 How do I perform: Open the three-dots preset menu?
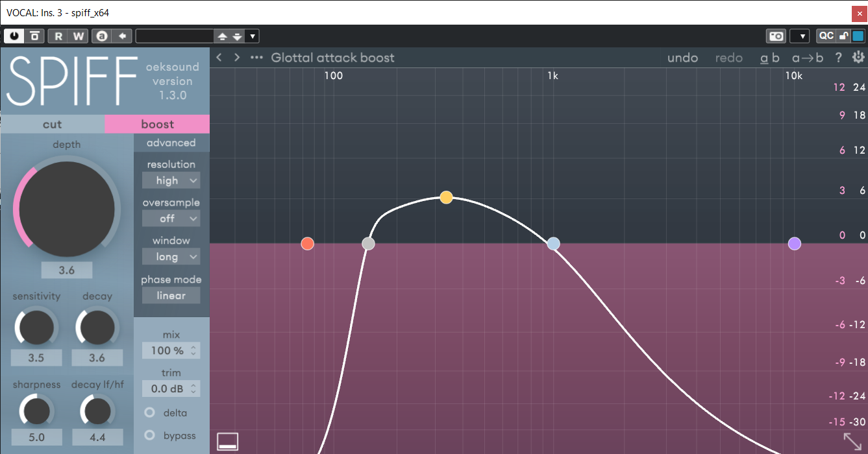coord(257,58)
